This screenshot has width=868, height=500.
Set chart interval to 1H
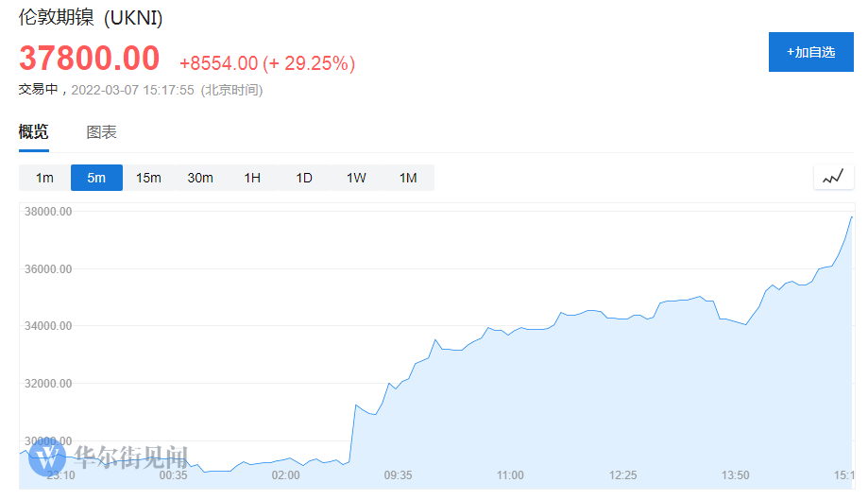coord(252,178)
